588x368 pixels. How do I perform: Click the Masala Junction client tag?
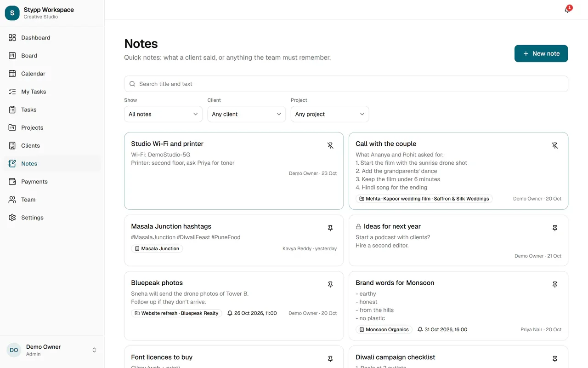157,248
